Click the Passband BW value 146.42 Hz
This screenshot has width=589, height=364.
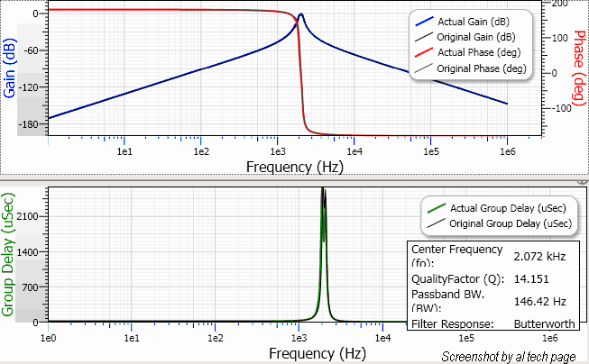[x=539, y=301]
